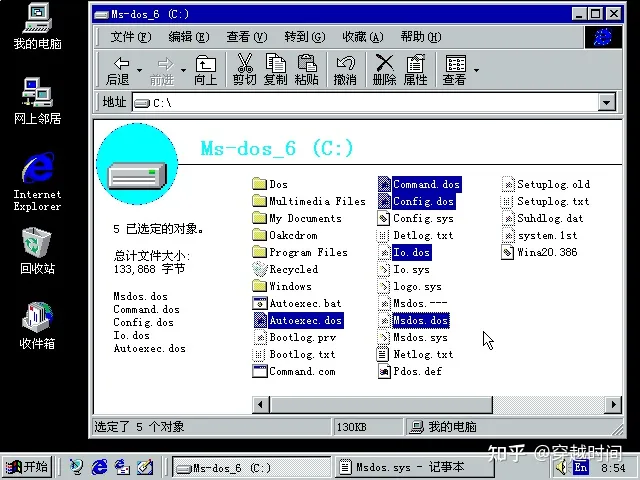Click the Paste (粘贴) toolbar icon
Screen dimensions: 640x480
tap(307, 69)
